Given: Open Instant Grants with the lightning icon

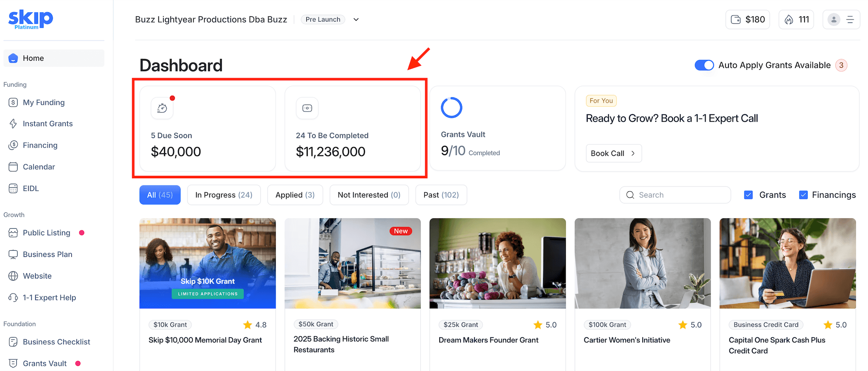Looking at the screenshot, I should [48, 124].
